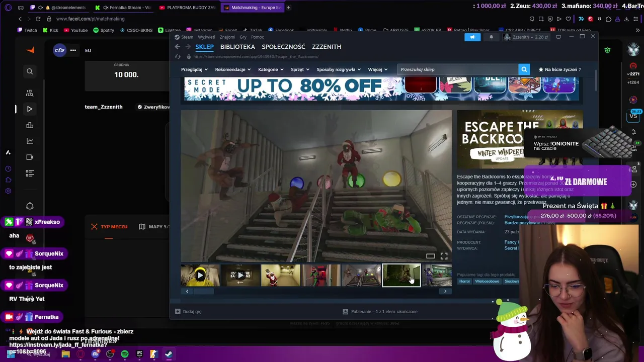Toggle fullscreen on the screenshot viewer

click(444, 256)
